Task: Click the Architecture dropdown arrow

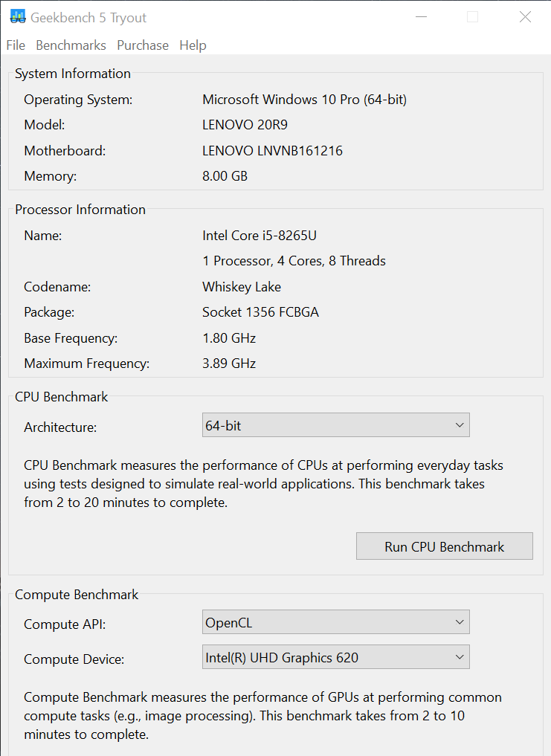Action: (459, 424)
